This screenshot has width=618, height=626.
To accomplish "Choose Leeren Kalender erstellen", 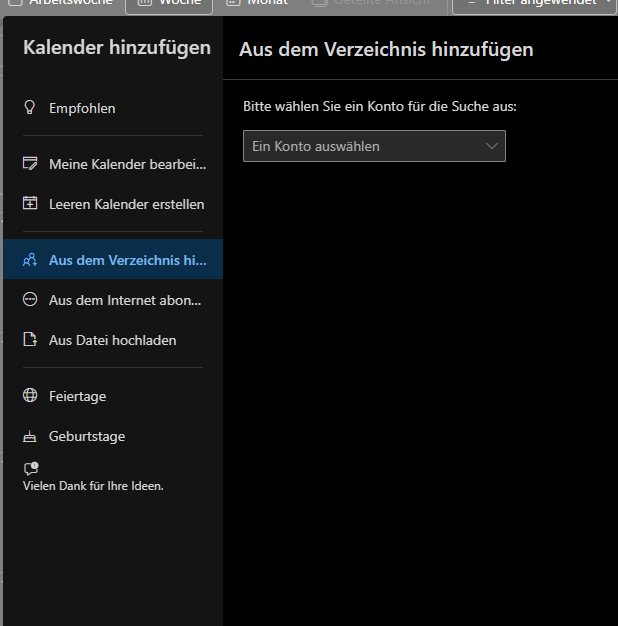I will [113, 204].
